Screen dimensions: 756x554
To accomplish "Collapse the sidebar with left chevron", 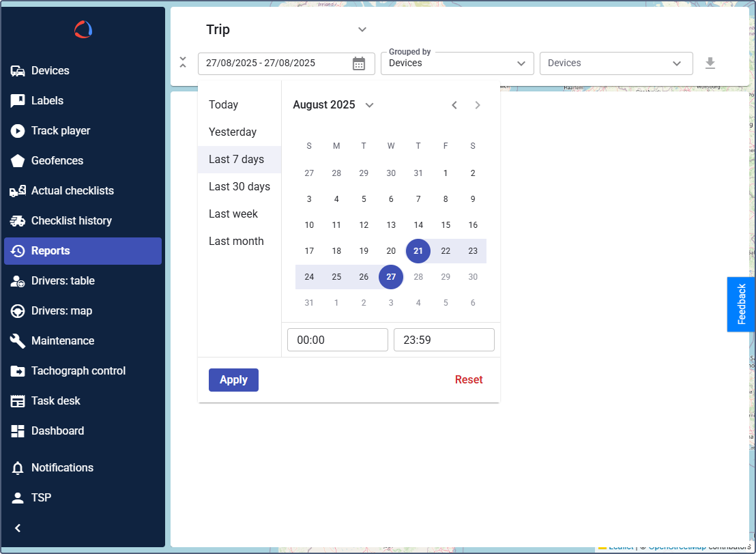I will tap(18, 528).
